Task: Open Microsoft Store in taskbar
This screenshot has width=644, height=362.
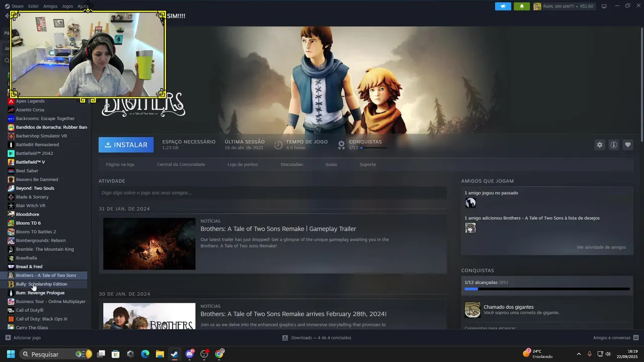Action: pyautogui.click(x=116, y=354)
